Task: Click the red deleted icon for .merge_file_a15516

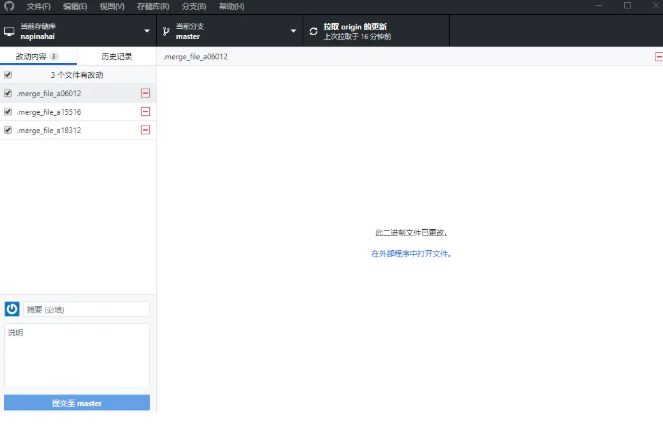Action: click(145, 112)
